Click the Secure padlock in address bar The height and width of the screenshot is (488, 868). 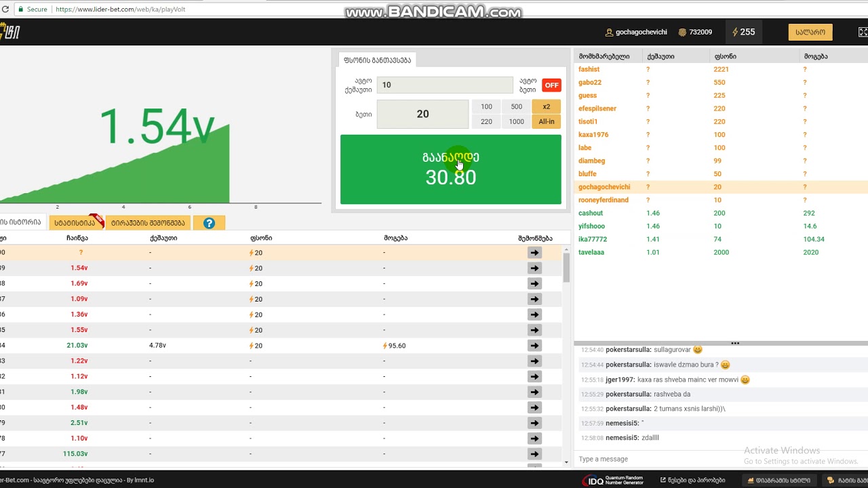[x=20, y=9]
